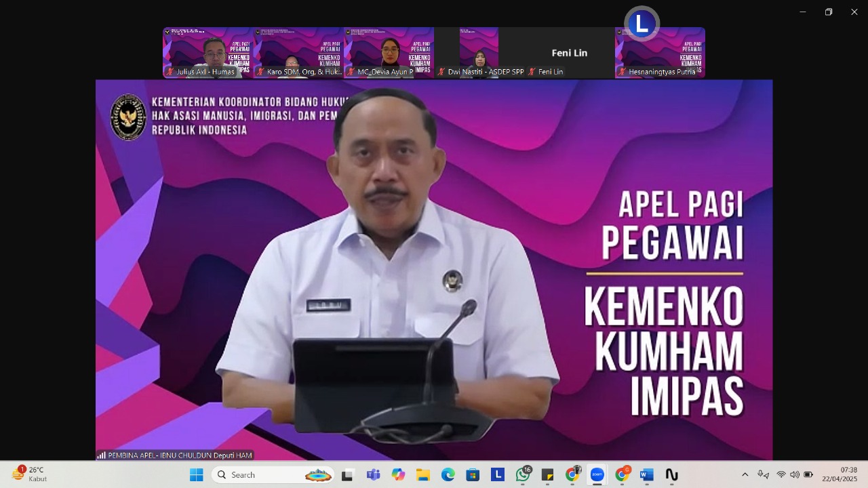
Task: Click the floating blue L avatar icon
Action: coord(642,24)
